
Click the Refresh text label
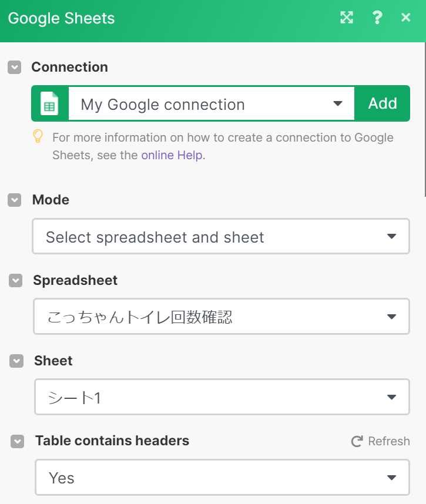pos(389,441)
